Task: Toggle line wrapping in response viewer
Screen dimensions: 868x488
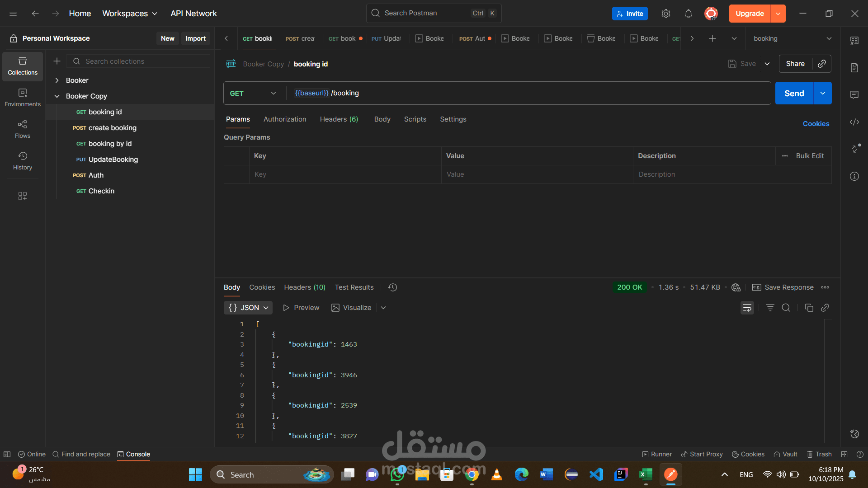Action: (747, 307)
